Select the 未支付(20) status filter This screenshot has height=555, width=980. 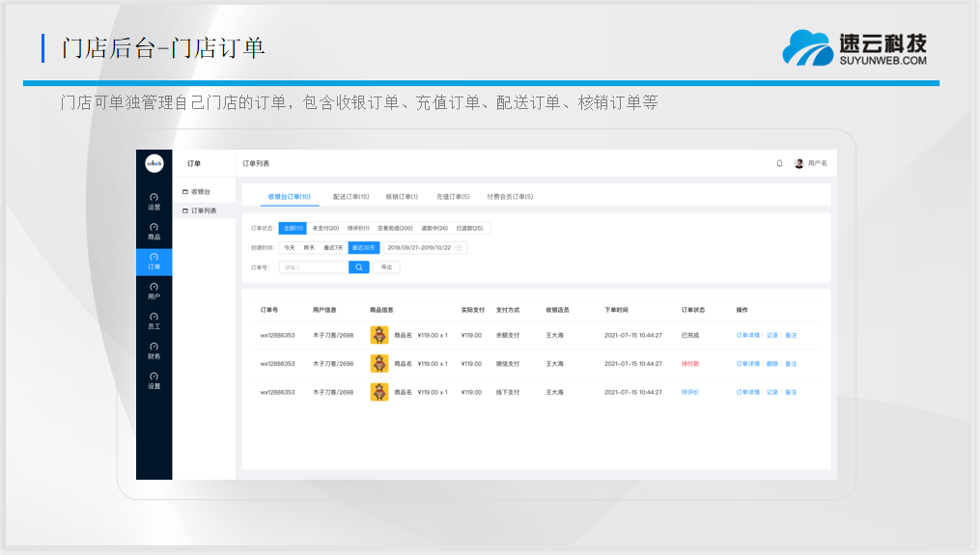click(324, 229)
